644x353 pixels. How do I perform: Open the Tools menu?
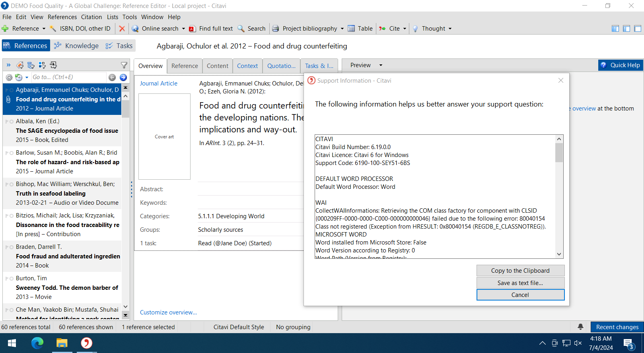click(x=130, y=17)
